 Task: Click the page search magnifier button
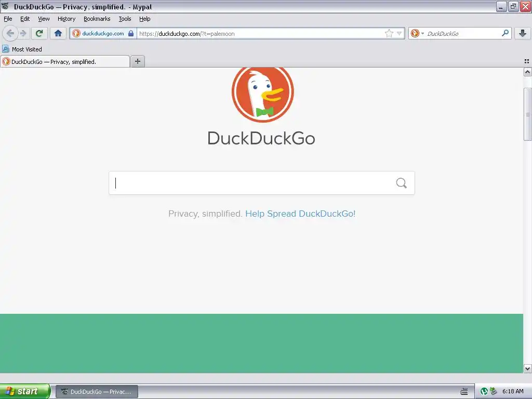(x=402, y=183)
